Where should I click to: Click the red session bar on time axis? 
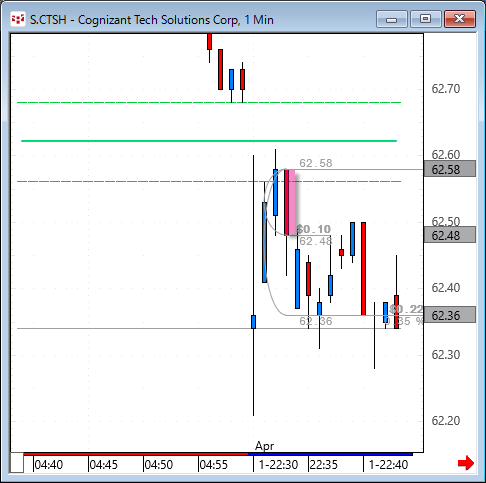[x=136, y=454]
